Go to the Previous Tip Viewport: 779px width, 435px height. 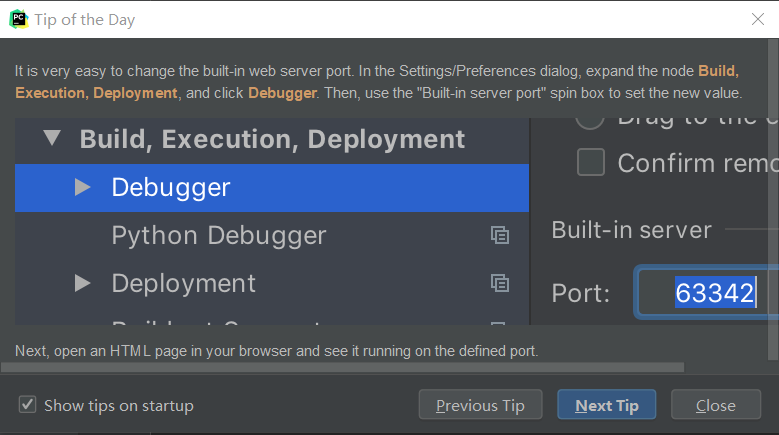(480, 405)
